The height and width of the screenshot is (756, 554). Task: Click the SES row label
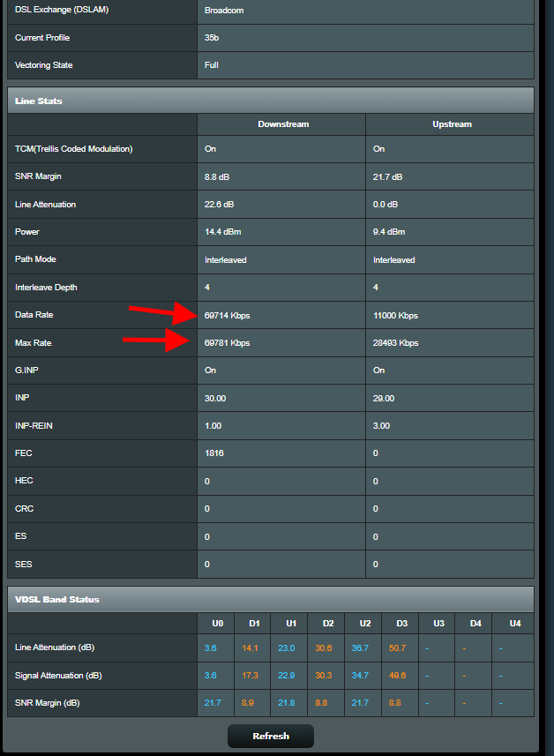pyautogui.click(x=23, y=564)
